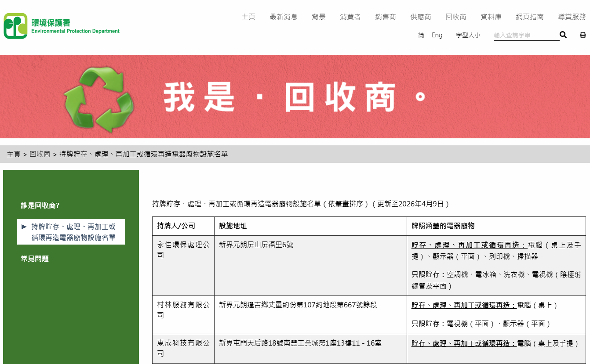Select 回收商 in the top menu
The height and width of the screenshot is (364, 590).
point(456,17)
